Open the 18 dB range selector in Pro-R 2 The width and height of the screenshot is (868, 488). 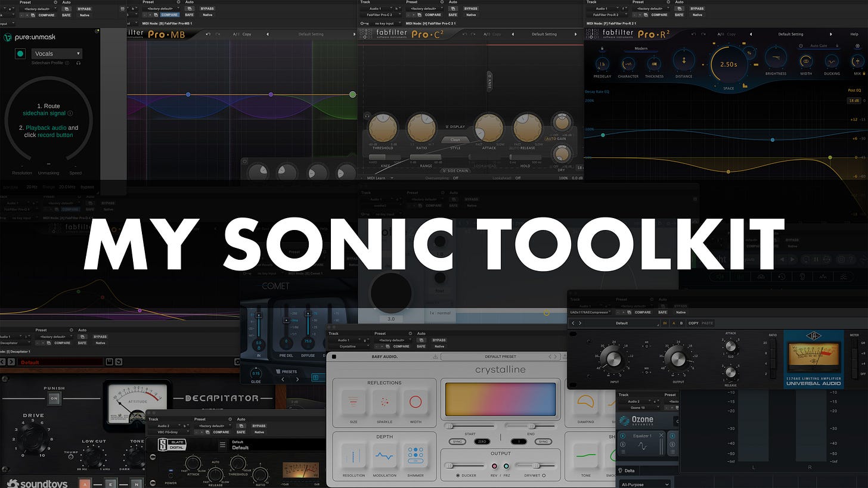tap(854, 101)
